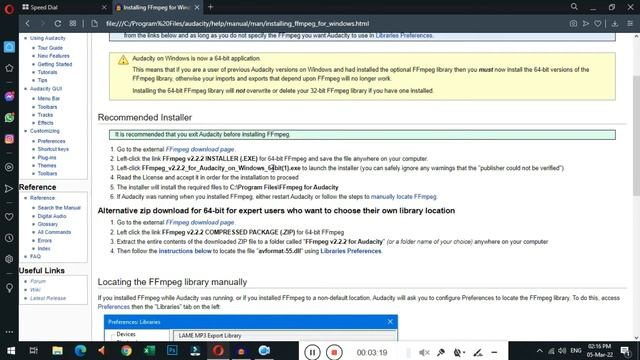640x360 pixels.
Task: Open the Menu Bar reference link
Action: coord(49,98)
